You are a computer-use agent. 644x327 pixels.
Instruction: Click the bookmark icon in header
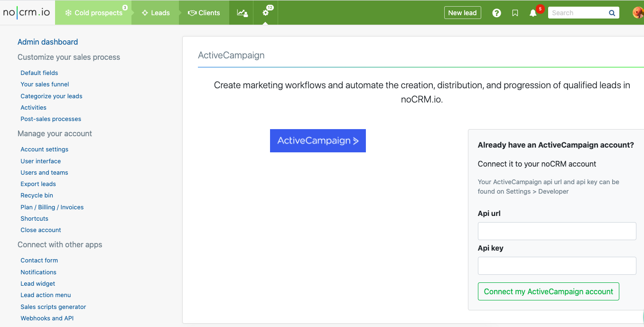[515, 13]
